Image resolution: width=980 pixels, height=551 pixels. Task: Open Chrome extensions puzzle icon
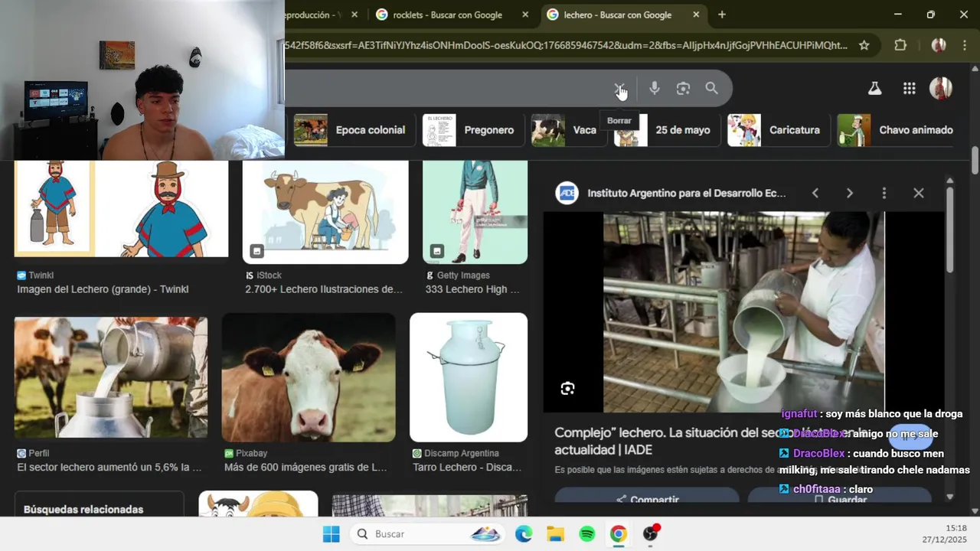click(900, 45)
